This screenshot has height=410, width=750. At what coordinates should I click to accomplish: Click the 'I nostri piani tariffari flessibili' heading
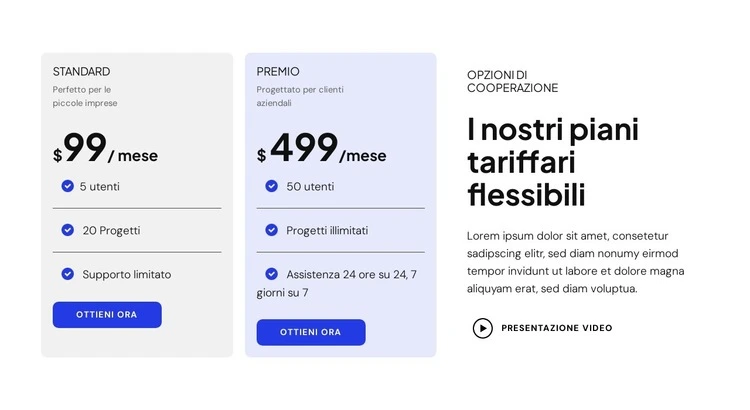click(x=553, y=161)
